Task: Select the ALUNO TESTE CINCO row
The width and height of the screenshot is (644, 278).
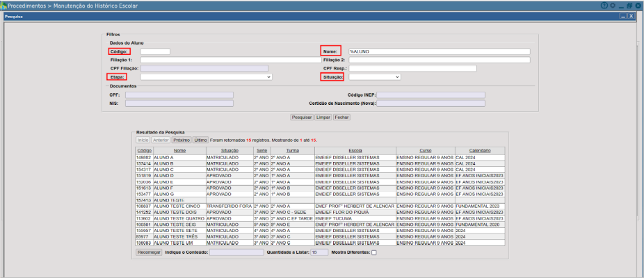Action: 178,206
